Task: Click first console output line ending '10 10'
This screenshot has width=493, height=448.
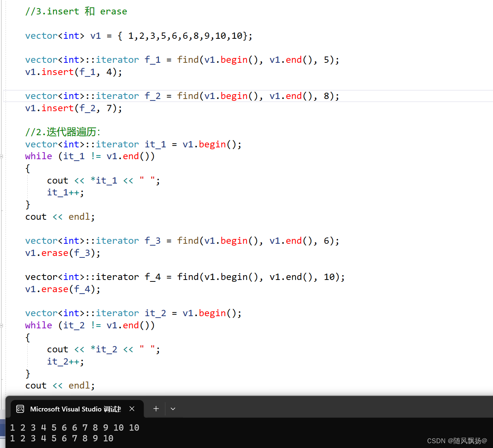Action: (x=75, y=428)
